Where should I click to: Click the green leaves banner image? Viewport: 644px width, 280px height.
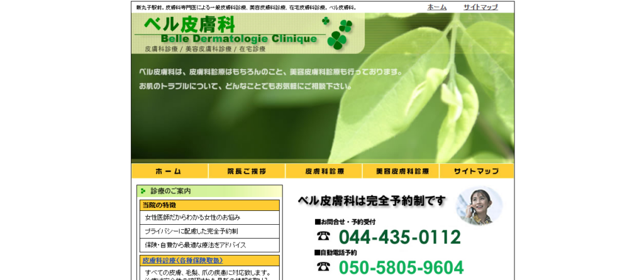[323, 88]
